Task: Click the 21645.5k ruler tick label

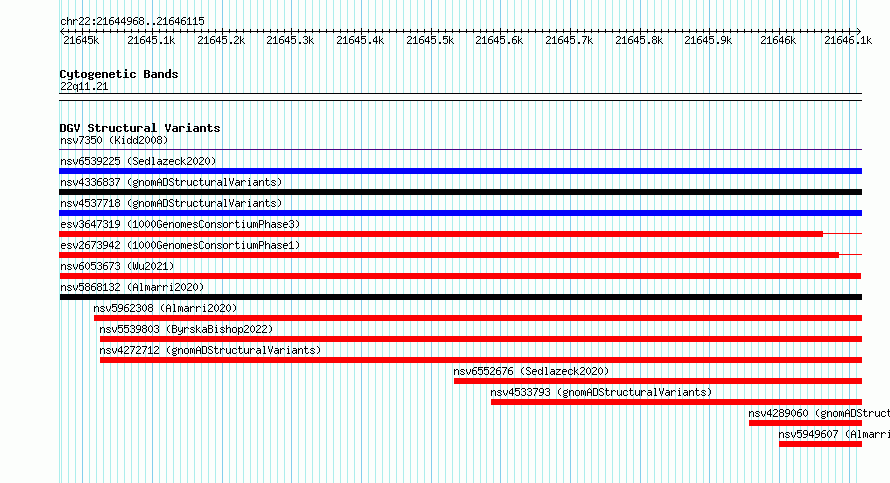Action: [x=430, y=40]
